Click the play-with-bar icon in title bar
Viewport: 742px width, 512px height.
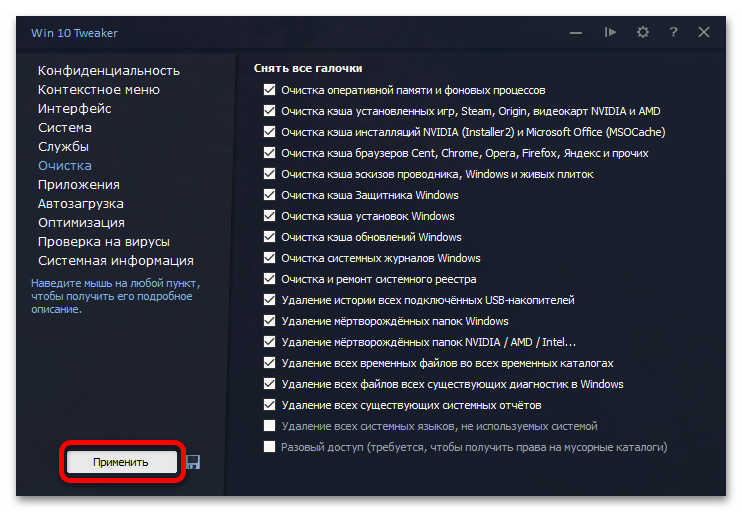610,32
